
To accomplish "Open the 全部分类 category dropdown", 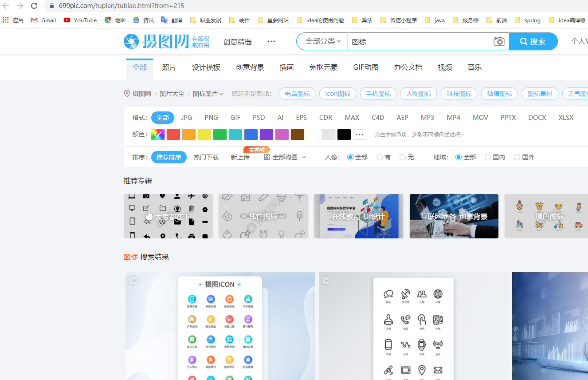I will 321,41.
